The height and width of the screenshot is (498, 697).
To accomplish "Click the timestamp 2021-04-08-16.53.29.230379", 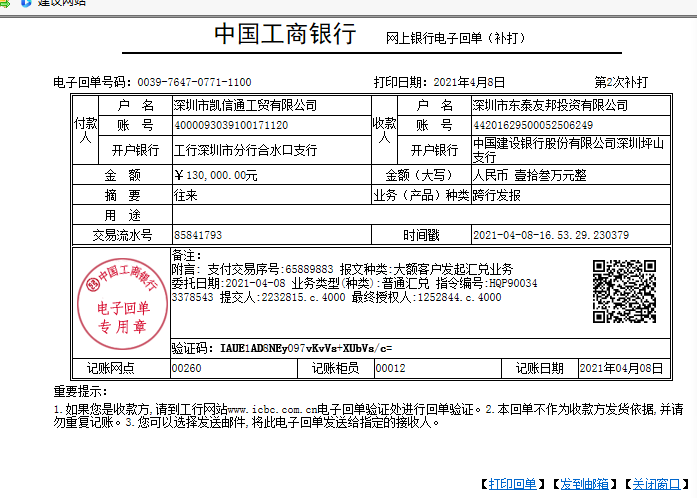I will point(551,235).
